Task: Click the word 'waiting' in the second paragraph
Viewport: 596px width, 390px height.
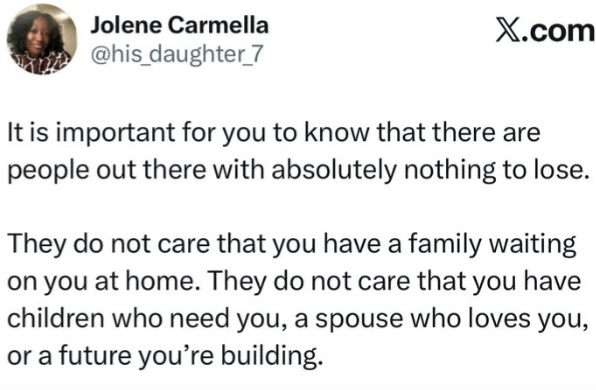Action: tap(533, 246)
